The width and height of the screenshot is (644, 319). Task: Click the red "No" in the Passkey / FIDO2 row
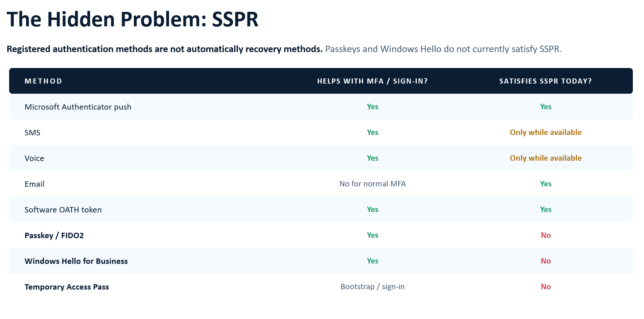click(x=546, y=235)
